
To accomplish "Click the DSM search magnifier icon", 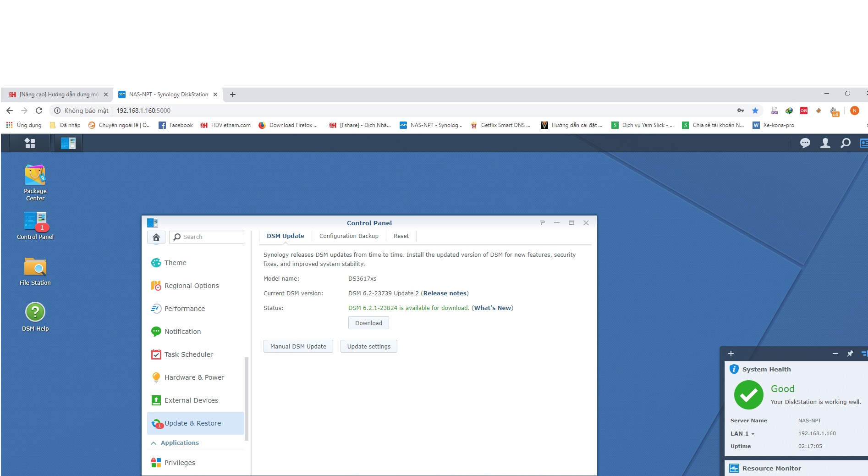I will point(846,143).
